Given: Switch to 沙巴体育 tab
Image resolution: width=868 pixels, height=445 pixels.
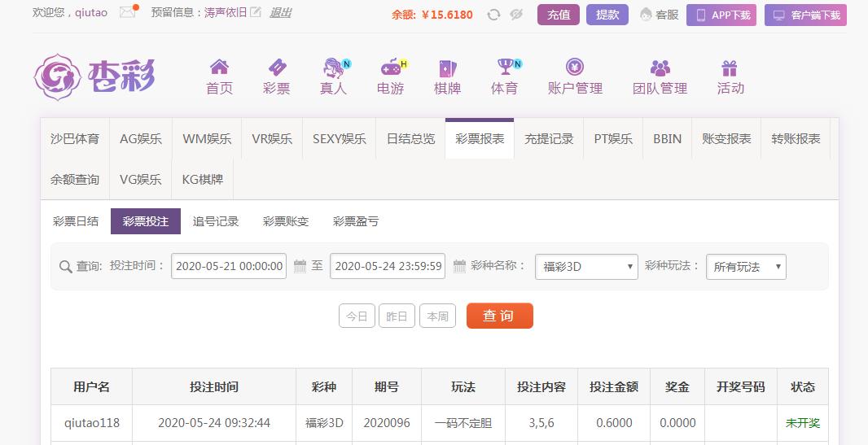Looking at the screenshot, I should pos(75,139).
